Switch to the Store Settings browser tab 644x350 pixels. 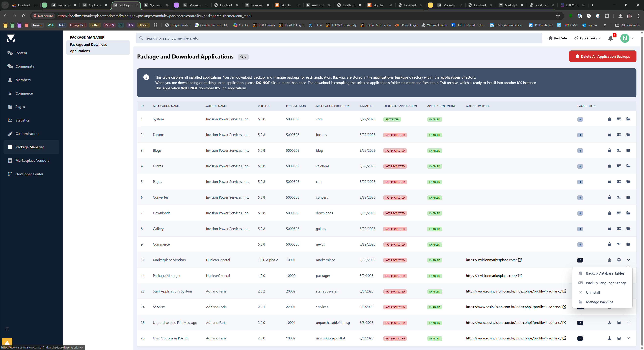point(257,5)
